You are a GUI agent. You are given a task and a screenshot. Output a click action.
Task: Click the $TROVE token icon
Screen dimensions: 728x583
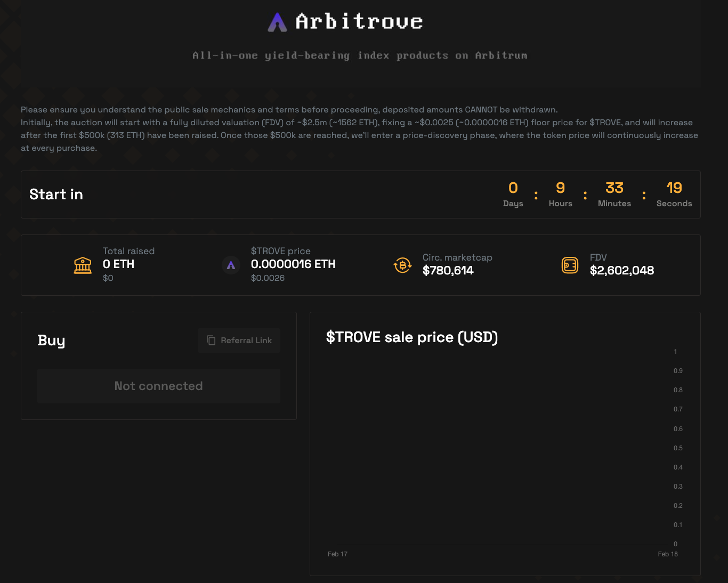(231, 265)
